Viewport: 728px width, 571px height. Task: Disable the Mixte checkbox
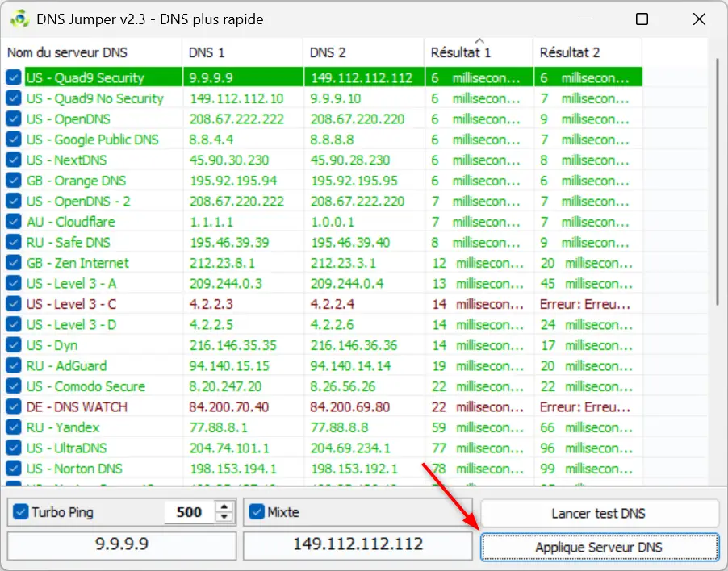point(257,511)
